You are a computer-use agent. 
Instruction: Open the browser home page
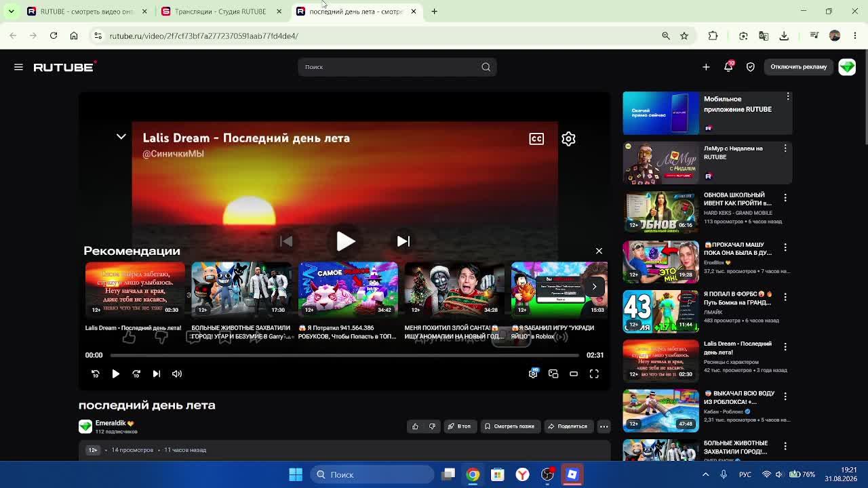[x=74, y=35]
